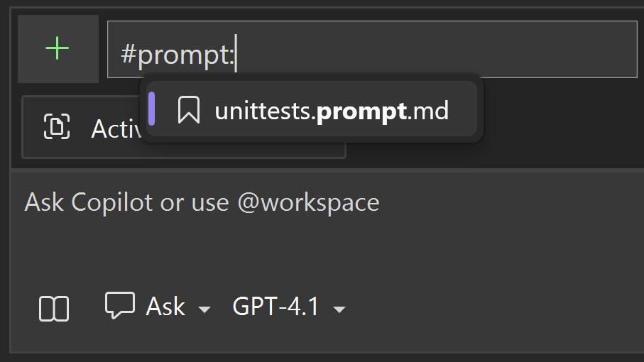The image size is (644, 362).
Task: Click the Active document icon
Action: pyautogui.click(x=56, y=127)
